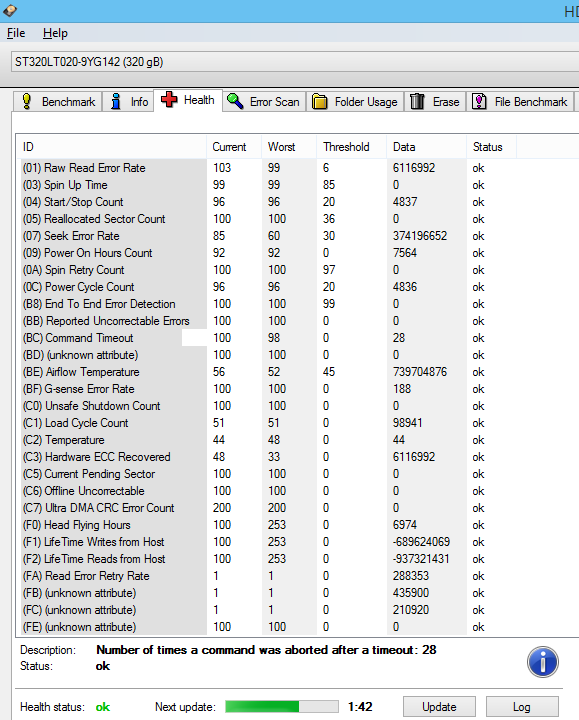
Task: Click the Next update progress bar
Action: (x=281, y=706)
